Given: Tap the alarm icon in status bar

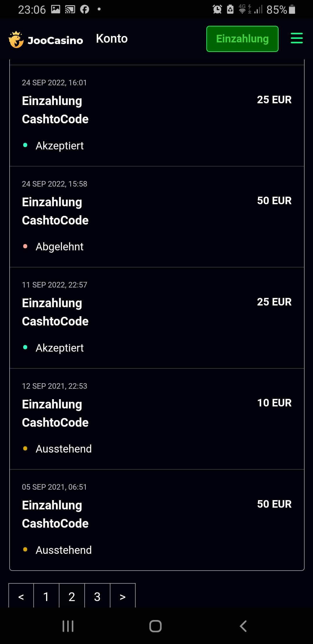Looking at the screenshot, I should click(x=217, y=10).
